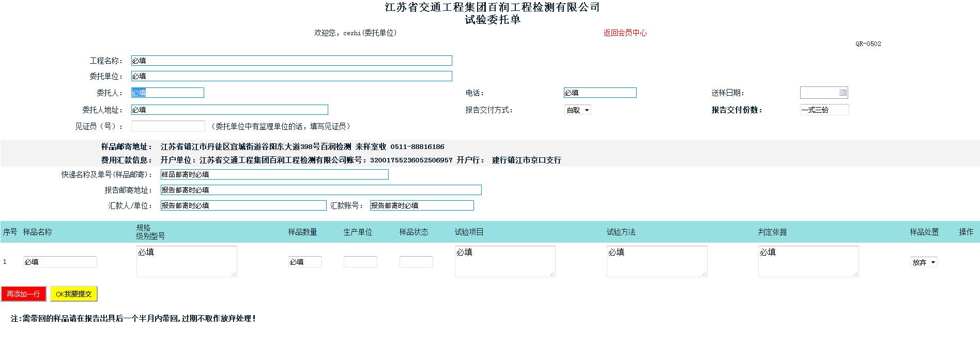Screen dimensions: 980x341
Task: Focus the 见证员（号）input box
Action: pos(167,126)
